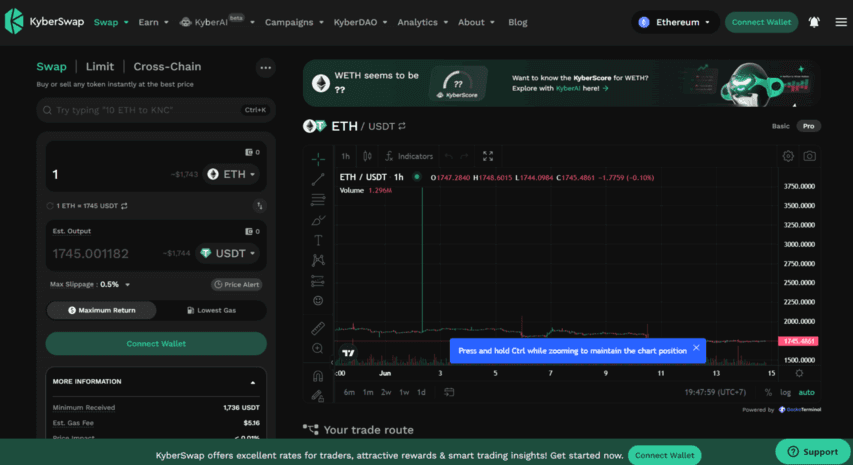The height and width of the screenshot is (465, 853).
Task: Select the ruler measure tool
Action: (x=318, y=328)
